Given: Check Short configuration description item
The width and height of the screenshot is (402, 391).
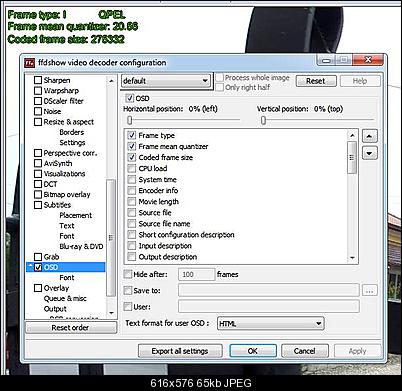Looking at the screenshot, I should tap(132, 234).
